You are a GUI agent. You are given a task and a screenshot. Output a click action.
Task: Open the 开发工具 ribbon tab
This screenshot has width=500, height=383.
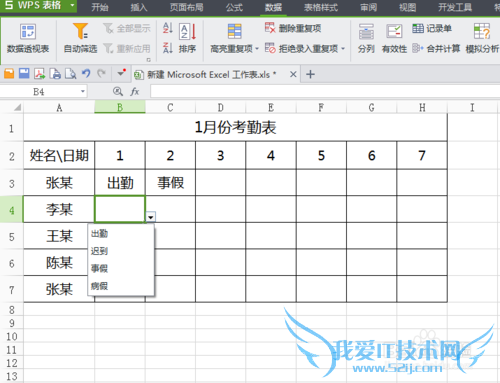pyautogui.click(x=455, y=7)
